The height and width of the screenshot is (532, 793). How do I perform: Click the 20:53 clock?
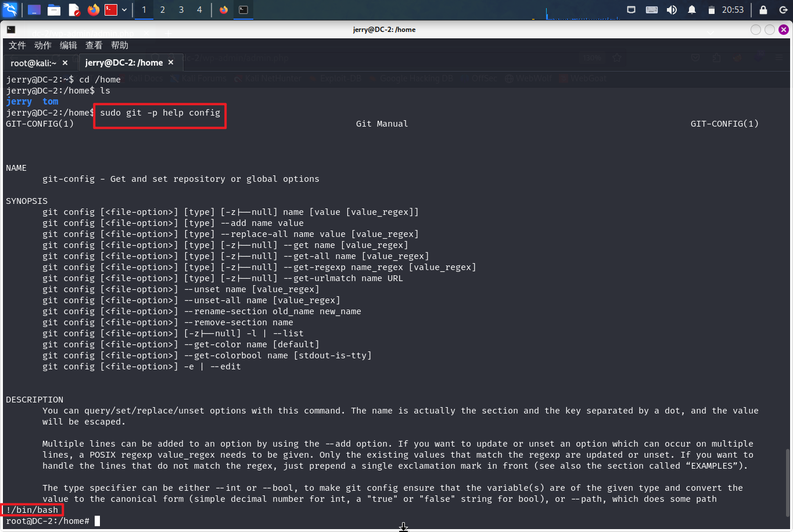(x=733, y=10)
